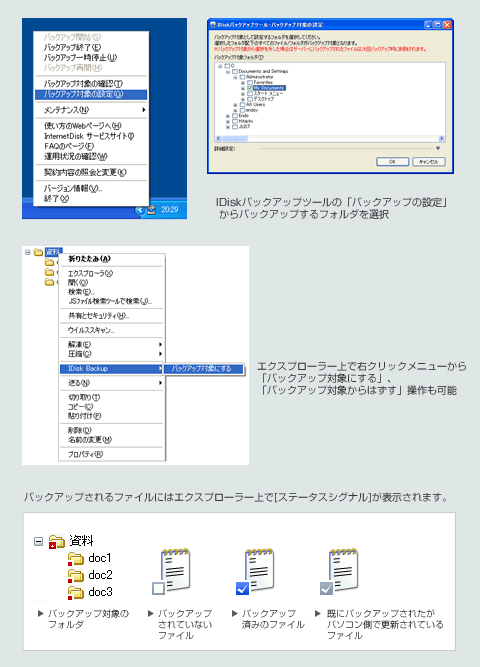Select the doc3 folder icon

coord(76,593)
